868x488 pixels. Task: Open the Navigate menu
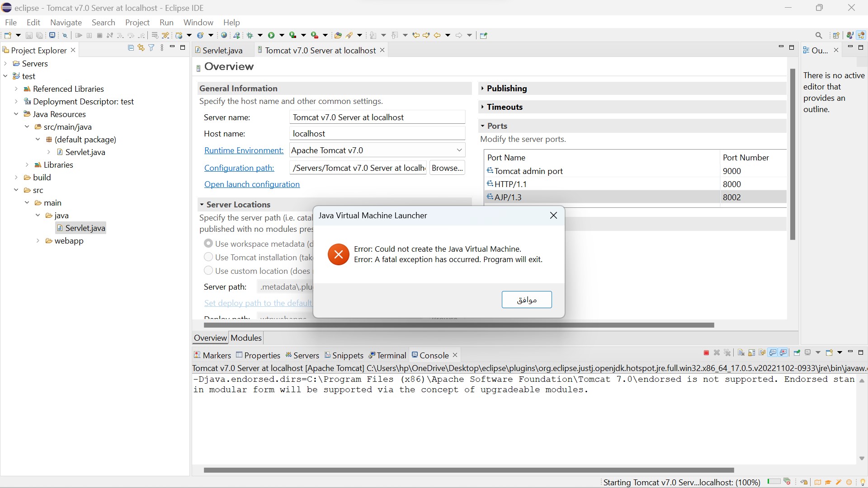pos(66,22)
